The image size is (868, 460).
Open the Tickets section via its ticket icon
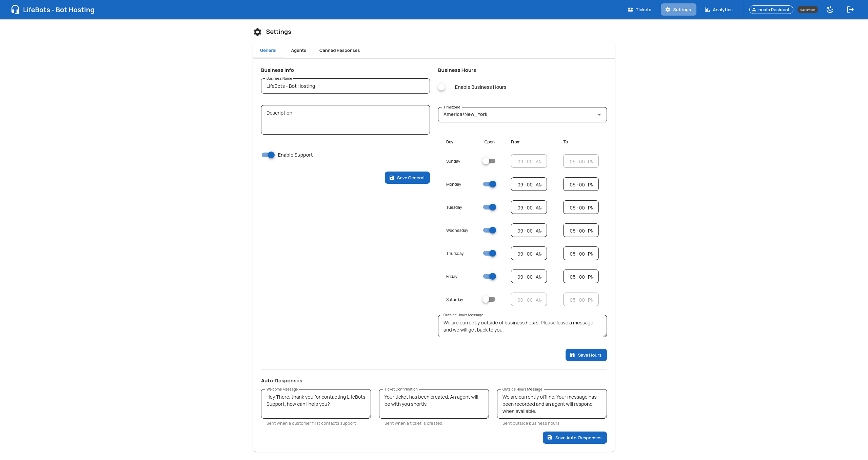click(x=630, y=9)
